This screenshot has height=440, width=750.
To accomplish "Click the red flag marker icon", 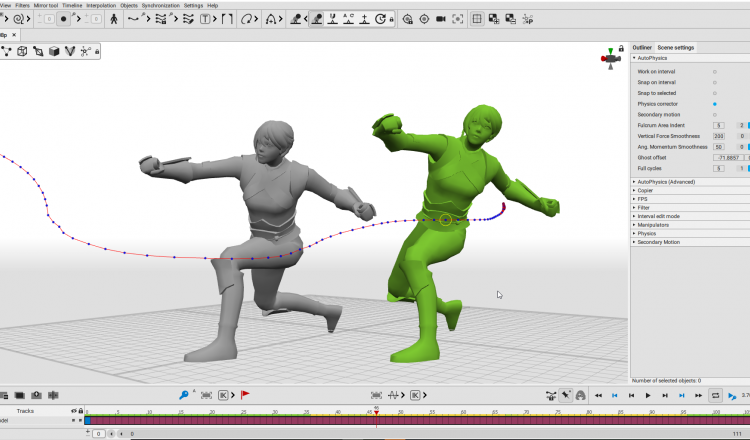I will pos(245,395).
